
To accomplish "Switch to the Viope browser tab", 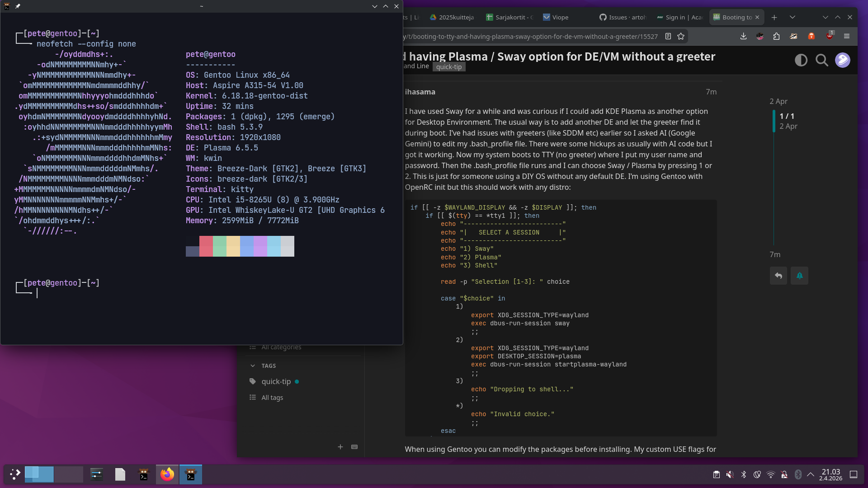I will 556,17.
